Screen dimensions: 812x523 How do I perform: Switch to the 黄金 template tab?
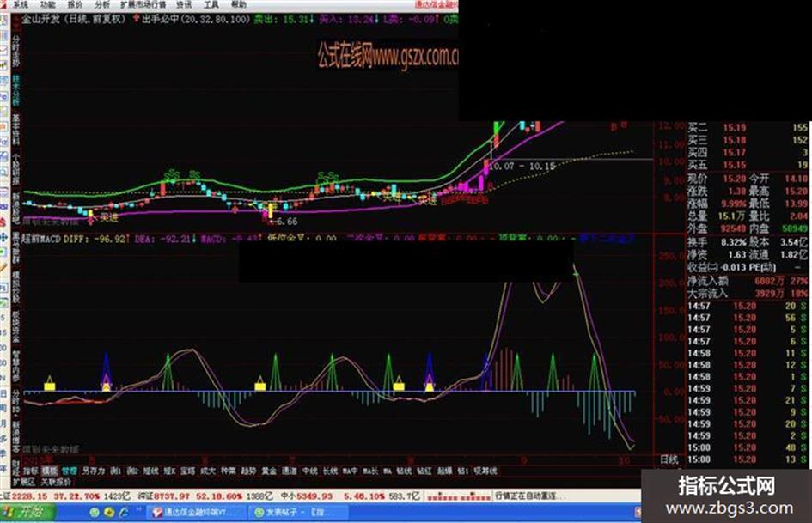tap(269, 471)
